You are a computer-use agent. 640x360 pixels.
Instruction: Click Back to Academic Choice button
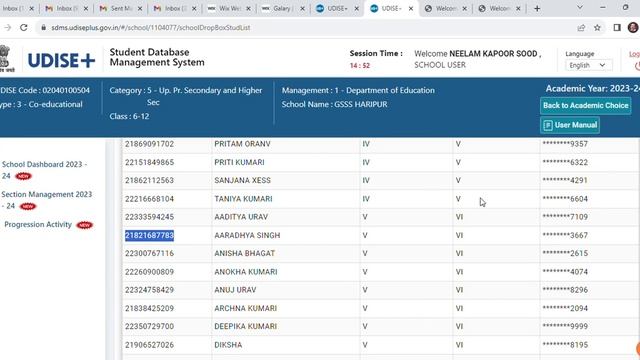pyautogui.click(x=585, y=105)
